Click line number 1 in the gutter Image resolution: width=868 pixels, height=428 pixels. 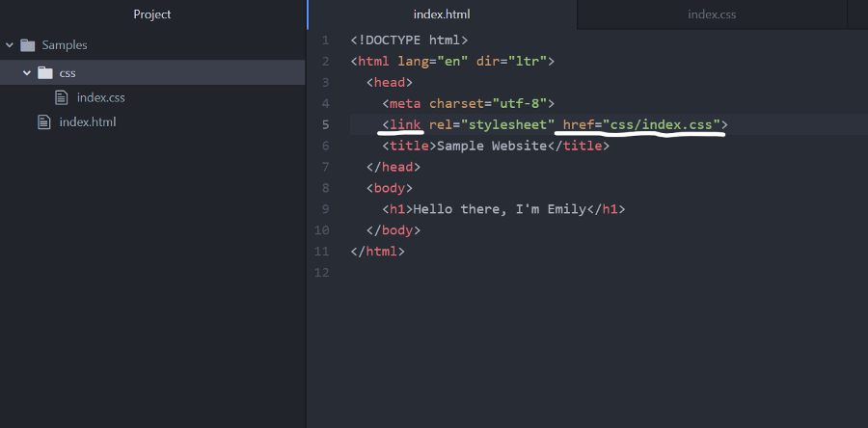[326, 40]
